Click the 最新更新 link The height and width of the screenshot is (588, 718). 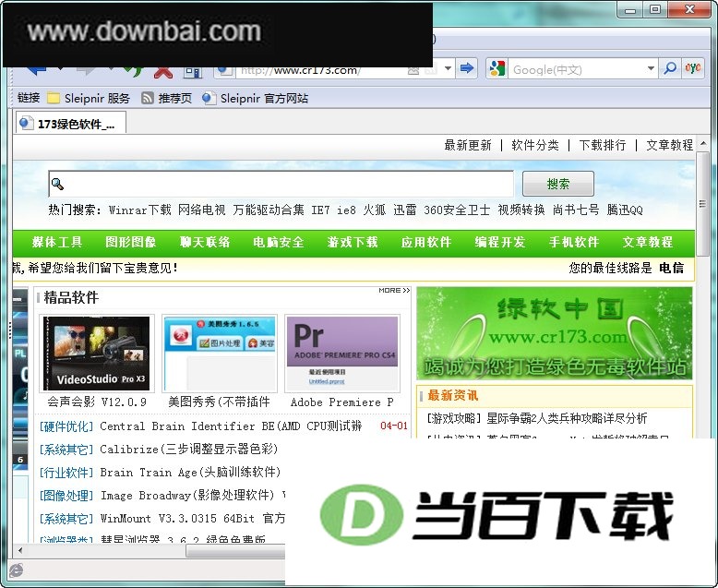tap(468, 145)
